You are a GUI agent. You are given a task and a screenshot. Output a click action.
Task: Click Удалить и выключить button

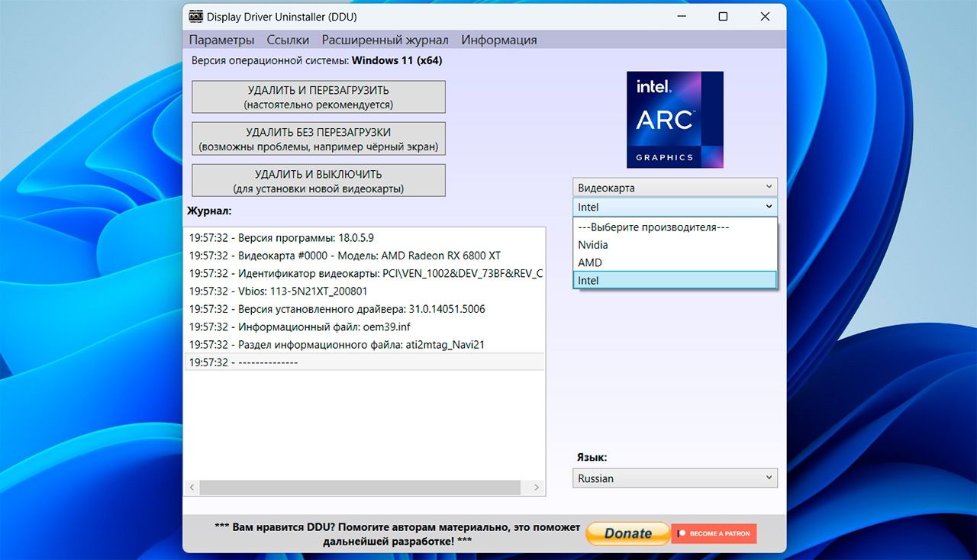click(x=318, y=181)
